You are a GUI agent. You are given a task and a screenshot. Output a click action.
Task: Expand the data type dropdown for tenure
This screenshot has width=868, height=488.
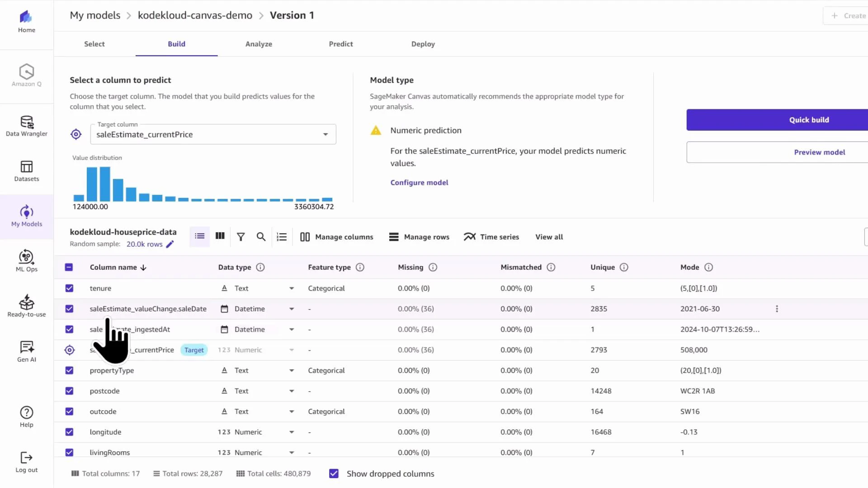pyautogui.click(x=291, y=288)
